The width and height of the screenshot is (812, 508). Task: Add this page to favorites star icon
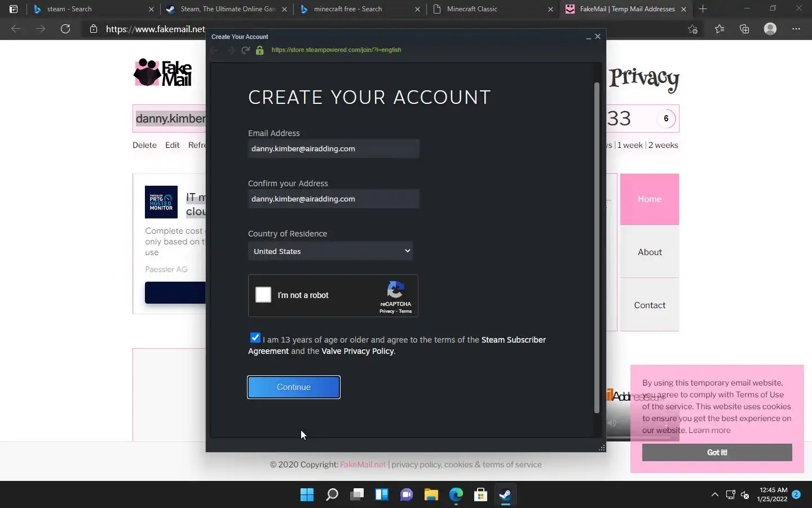(x=693, y=29)
